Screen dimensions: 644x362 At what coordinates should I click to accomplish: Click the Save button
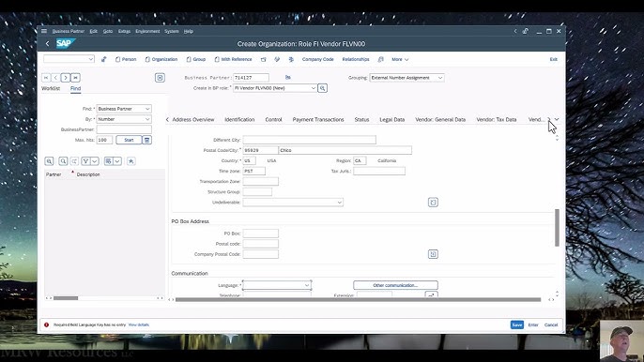tap(517, 324)
